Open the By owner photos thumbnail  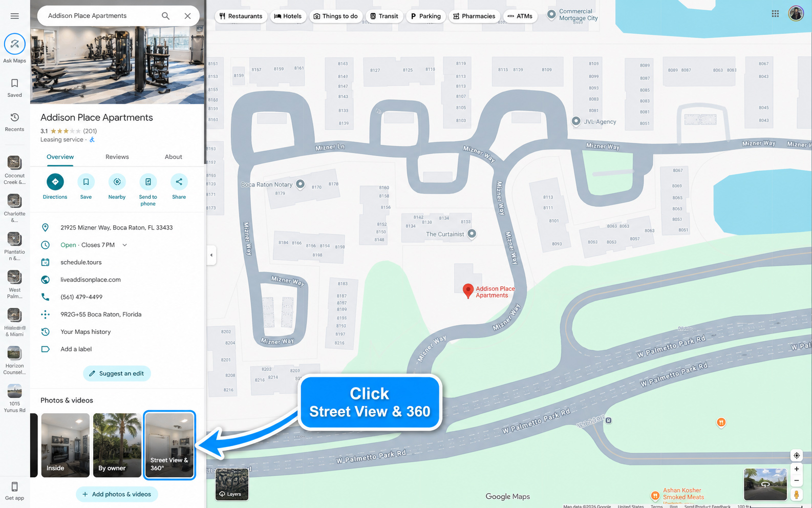117,445
